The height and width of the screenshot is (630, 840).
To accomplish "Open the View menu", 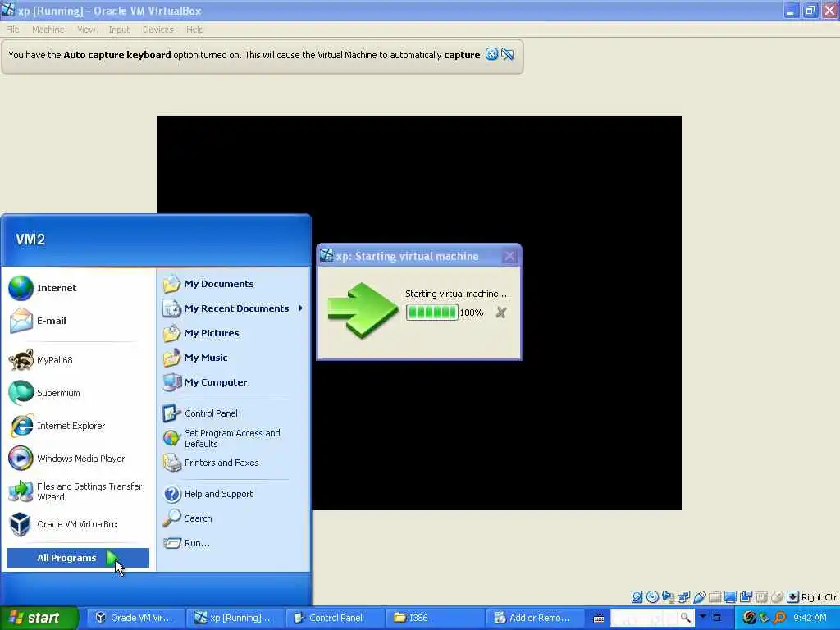I will pyautogui.click(x=86, y=30).
